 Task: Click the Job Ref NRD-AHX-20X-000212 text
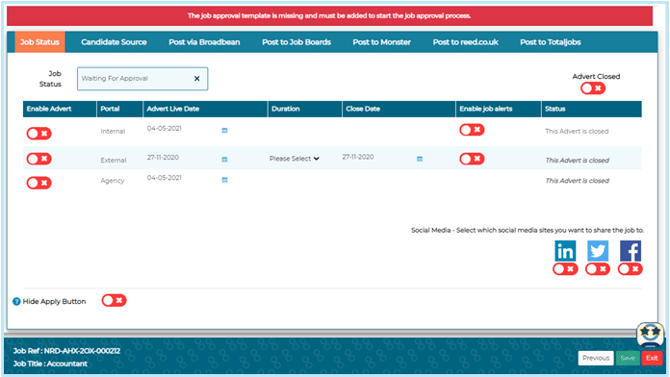click(x=67, y=351)
